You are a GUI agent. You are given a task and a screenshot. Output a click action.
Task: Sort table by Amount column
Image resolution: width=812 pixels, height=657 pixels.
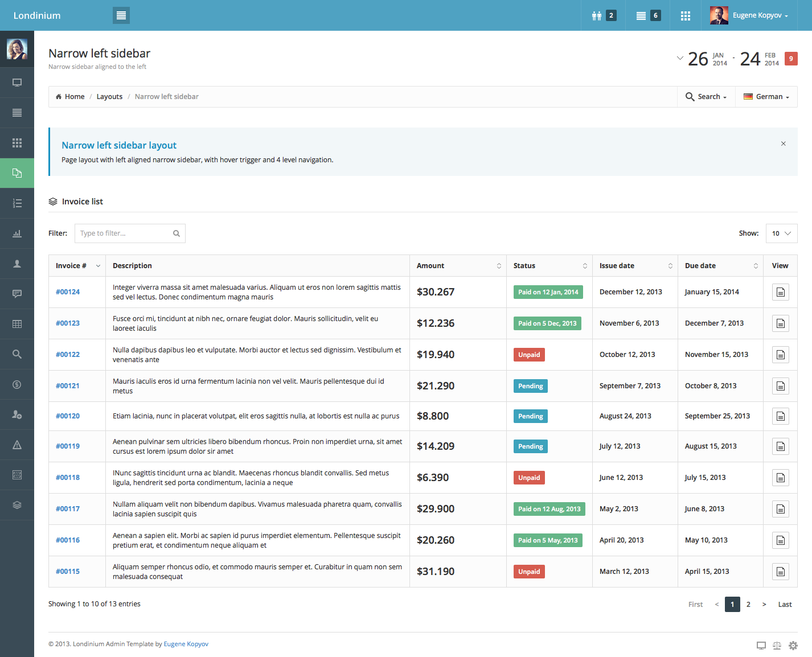[x=458, y=266]
